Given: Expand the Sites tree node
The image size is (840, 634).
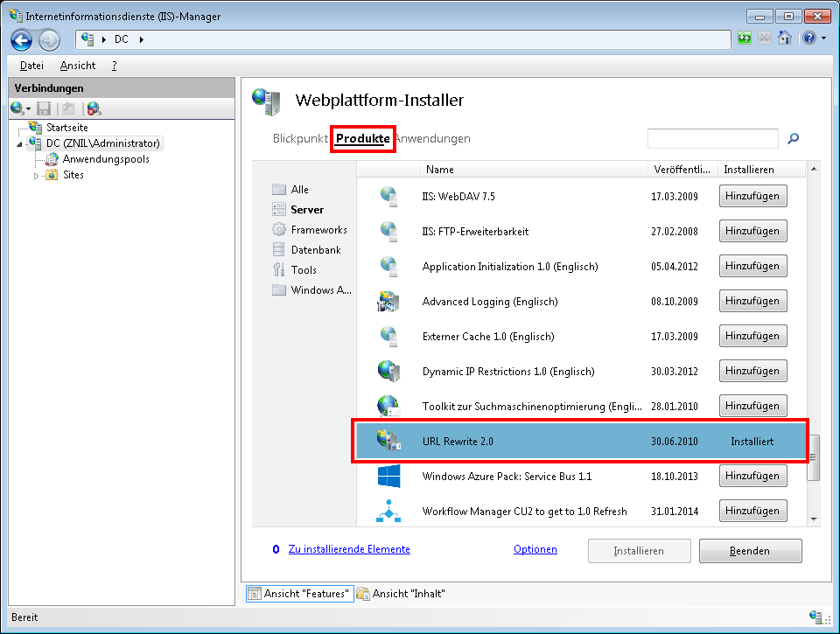Looking at the screenshot, I should tap(37, 175).
